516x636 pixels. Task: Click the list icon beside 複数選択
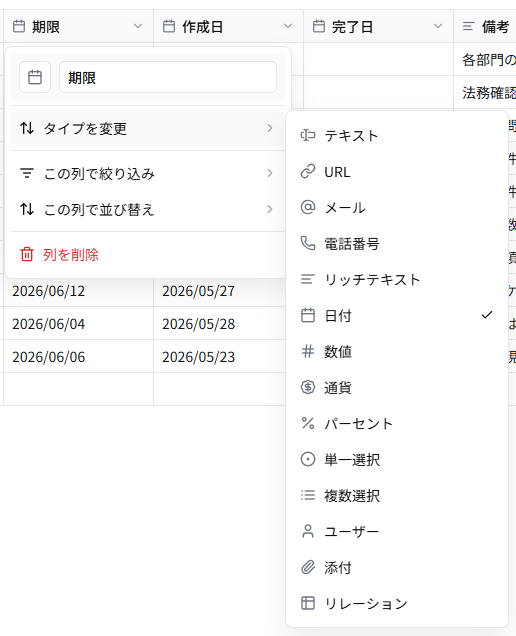pyautogui.click(x=308, y=495)
